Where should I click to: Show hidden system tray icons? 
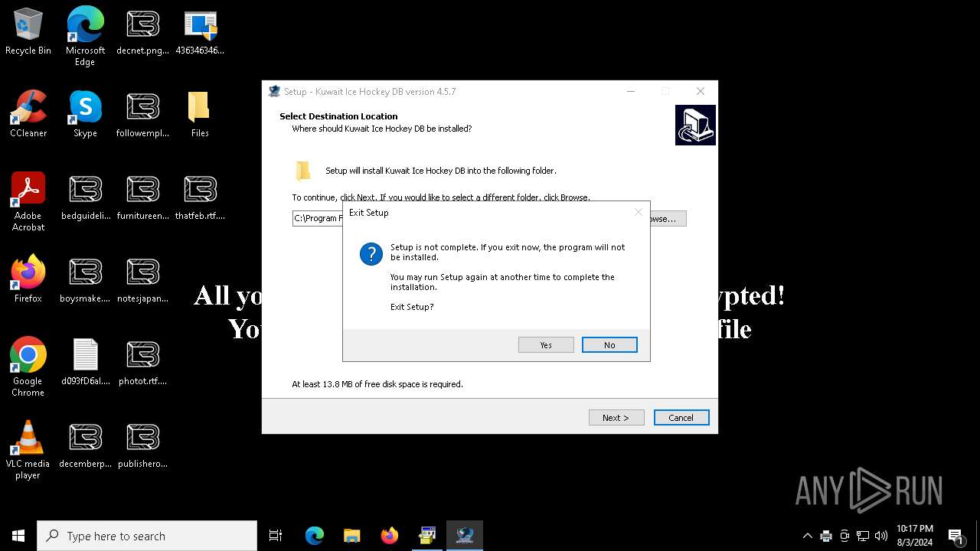pyautogui.click(x=807, y=536)
